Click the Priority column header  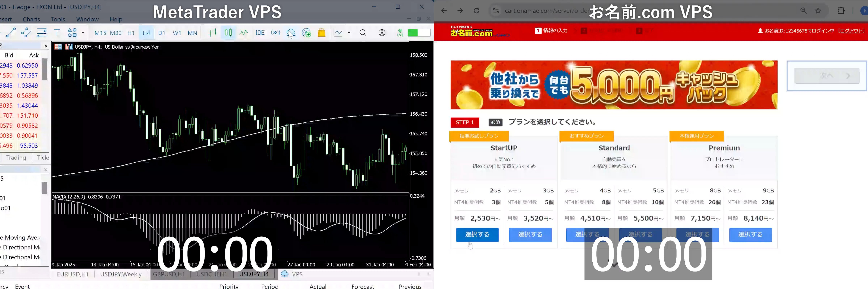point(229,286)
